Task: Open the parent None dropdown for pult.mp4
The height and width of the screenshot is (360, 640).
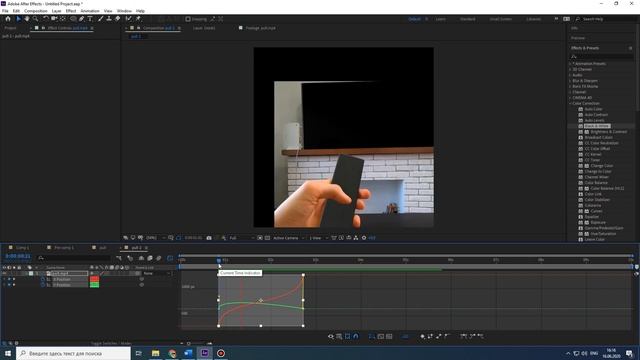Action: [x=157, y=273]
